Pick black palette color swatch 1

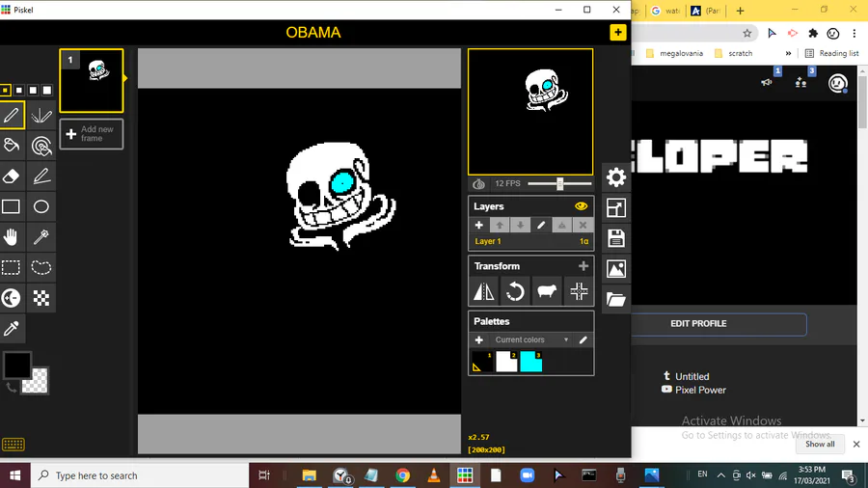point(482,362)
